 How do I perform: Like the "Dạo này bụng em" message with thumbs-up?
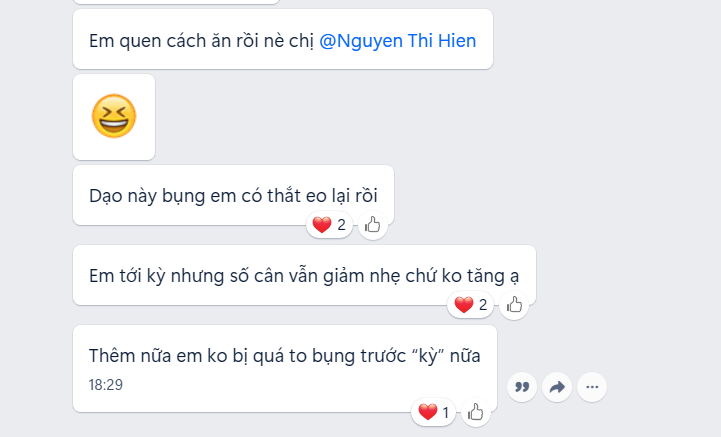(372, 225)
